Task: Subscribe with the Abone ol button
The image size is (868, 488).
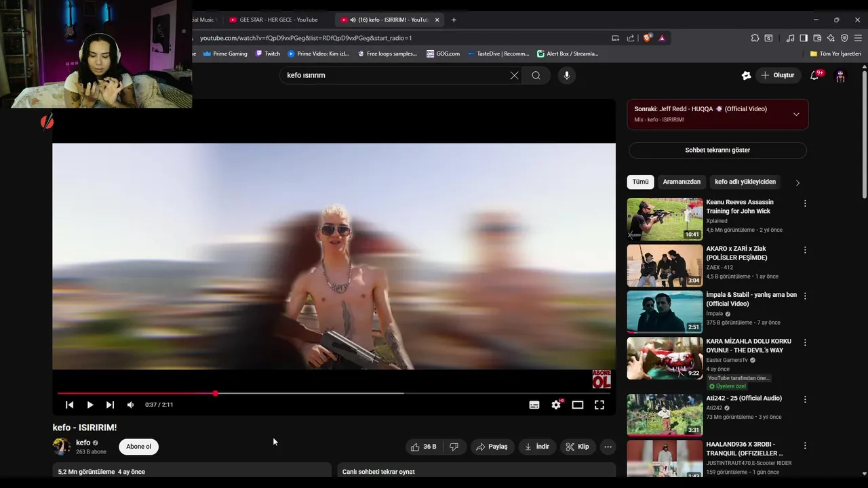Action: point(138,447)
